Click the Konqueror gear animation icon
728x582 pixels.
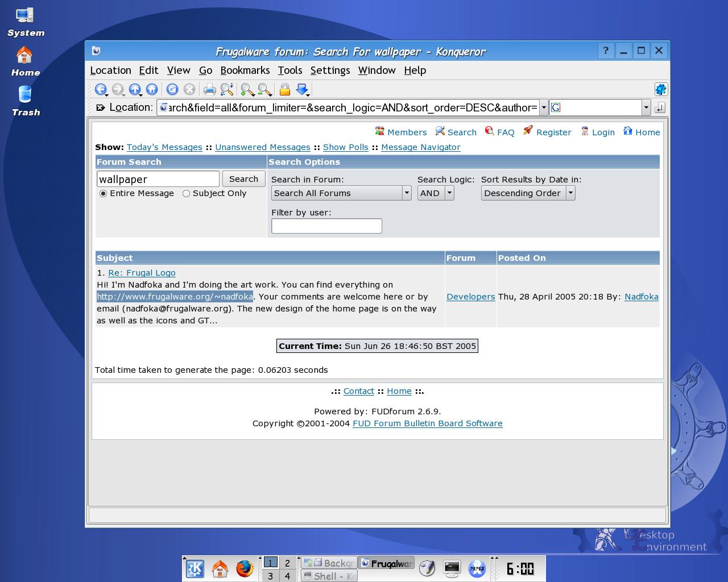[660, 89]
